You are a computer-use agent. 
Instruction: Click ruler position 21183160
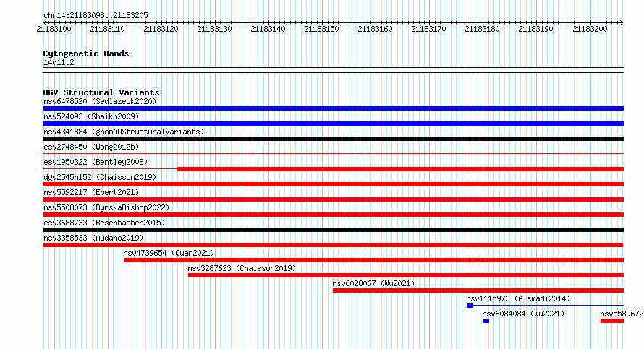(x=375, y=29)
